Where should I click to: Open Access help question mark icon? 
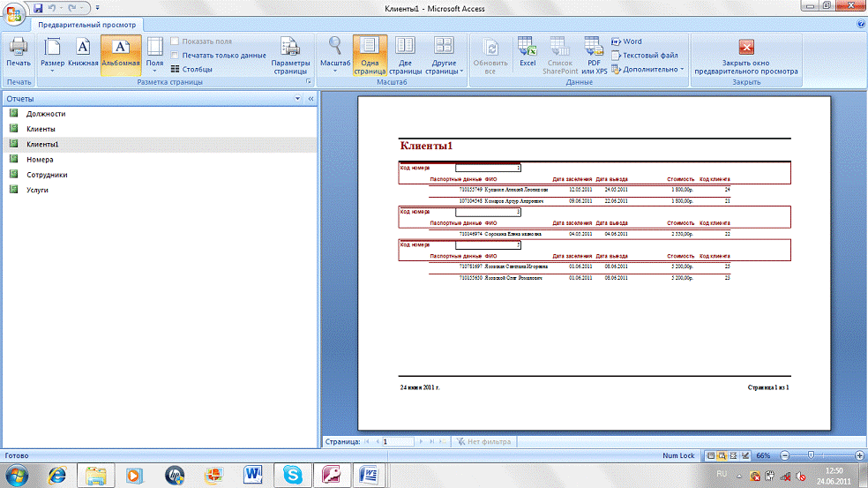coord(861,25)
